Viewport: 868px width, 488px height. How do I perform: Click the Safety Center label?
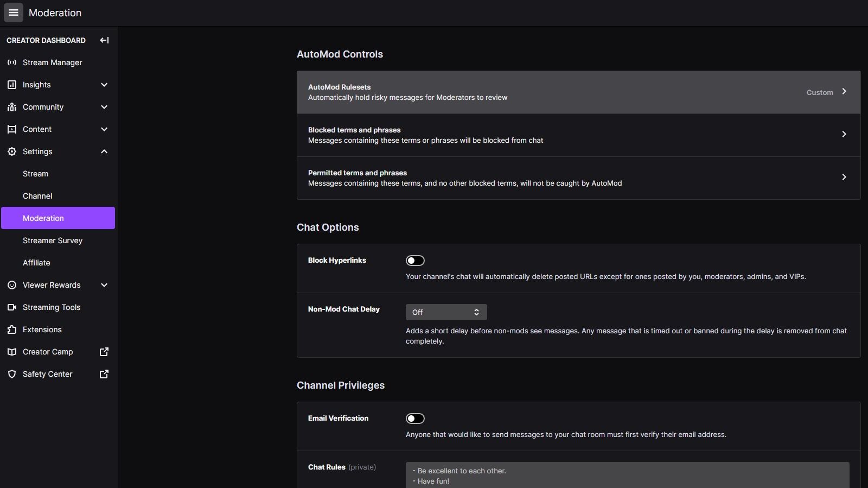coord(48,374)
